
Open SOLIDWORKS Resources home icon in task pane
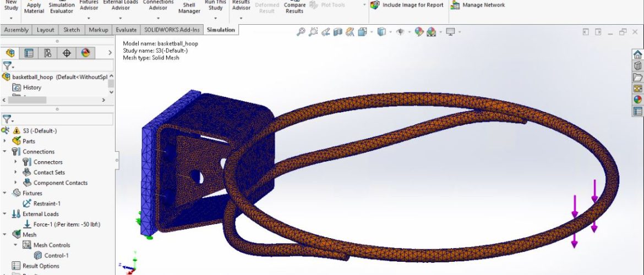(x=637, y=55)
